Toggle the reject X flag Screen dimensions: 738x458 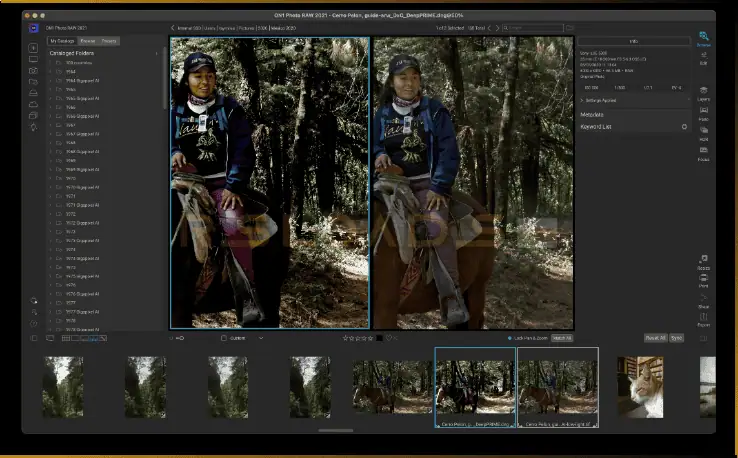[x=395, y=338]
